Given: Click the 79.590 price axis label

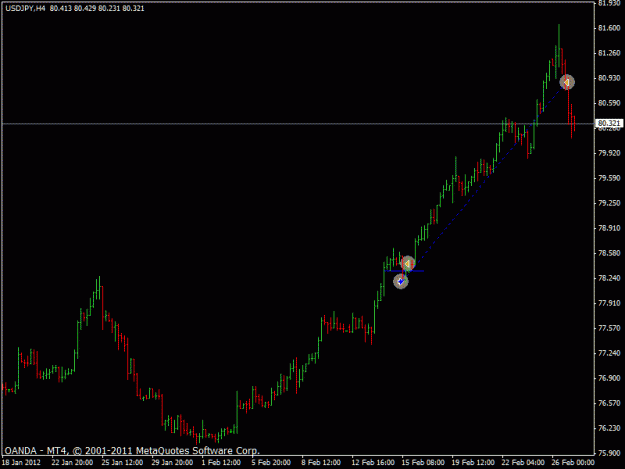Looking at the screenshot, I should 609,178.
